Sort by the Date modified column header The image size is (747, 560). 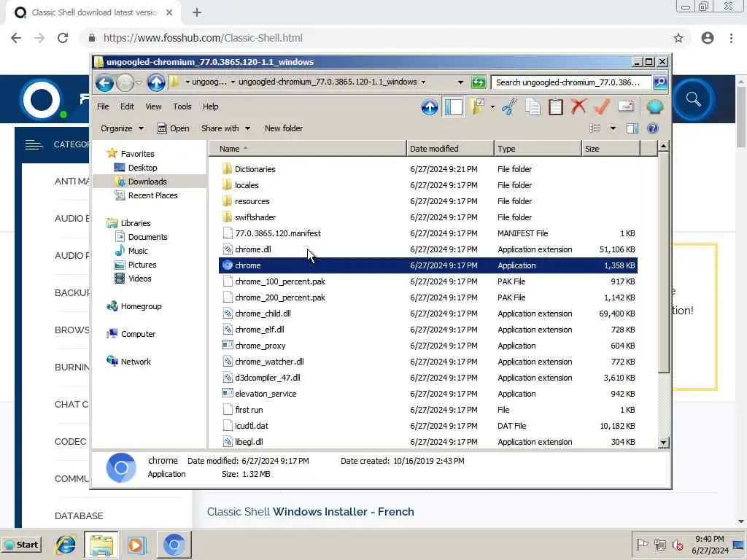(x=450, y=149)
